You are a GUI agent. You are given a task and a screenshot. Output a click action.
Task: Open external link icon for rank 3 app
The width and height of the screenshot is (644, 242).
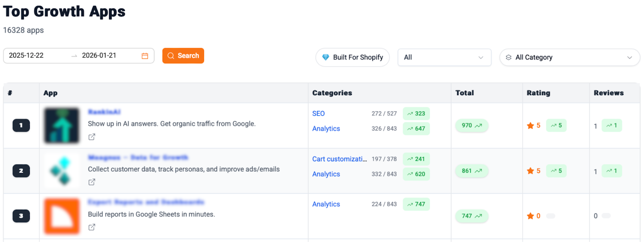pos(92,227)
